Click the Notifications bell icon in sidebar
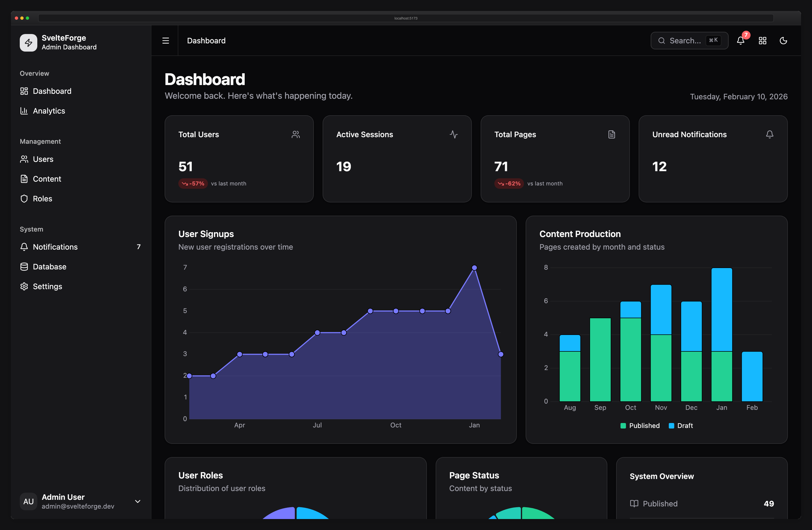 point(24,247)
